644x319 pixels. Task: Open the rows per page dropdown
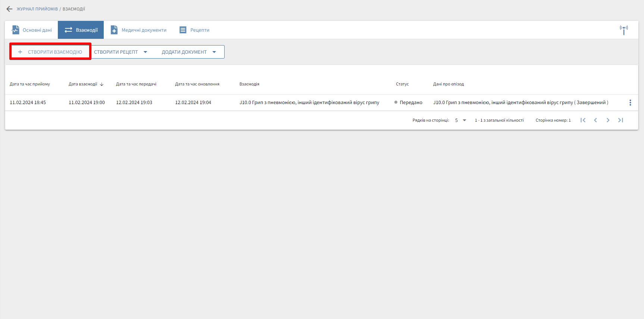460,120
